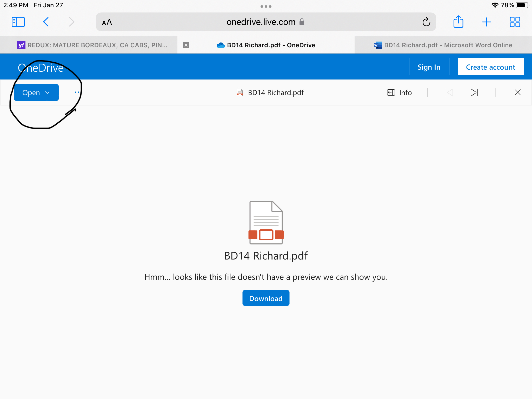Show the tab overview grid
532x399 pixels.
515,22
